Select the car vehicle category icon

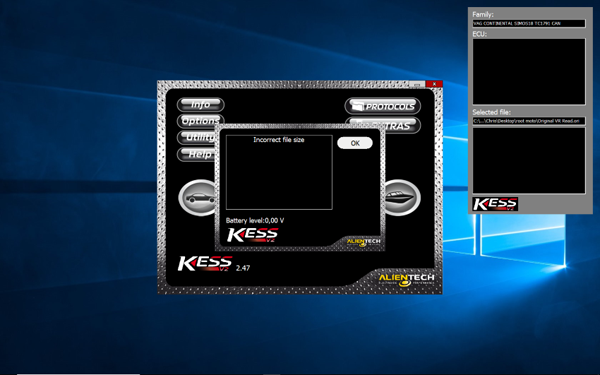coord(197,198)
